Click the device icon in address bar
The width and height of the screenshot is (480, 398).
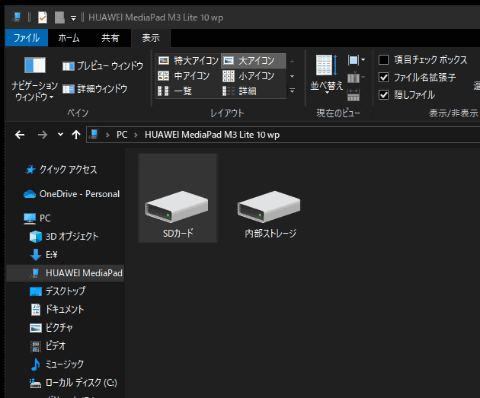(x=94, y=134)
